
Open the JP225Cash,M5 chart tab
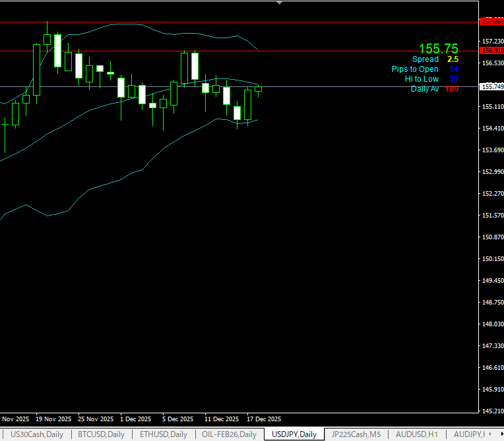[356, 434]
